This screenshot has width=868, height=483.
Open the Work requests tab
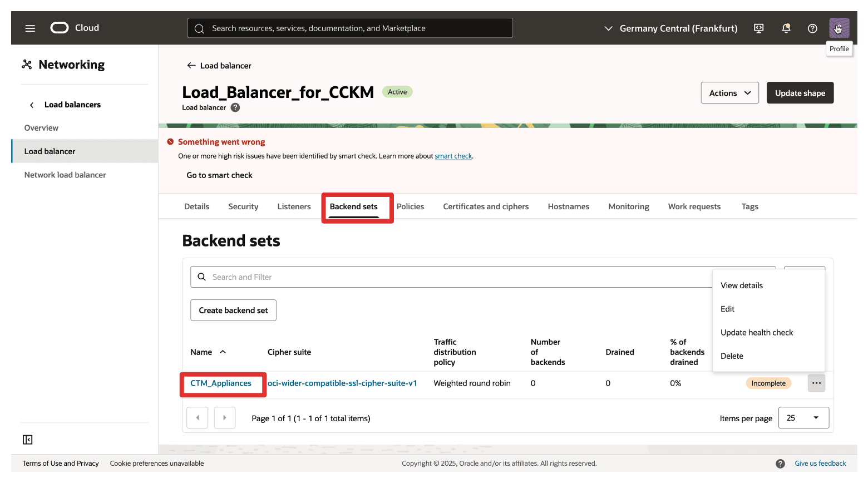(694, 206)
